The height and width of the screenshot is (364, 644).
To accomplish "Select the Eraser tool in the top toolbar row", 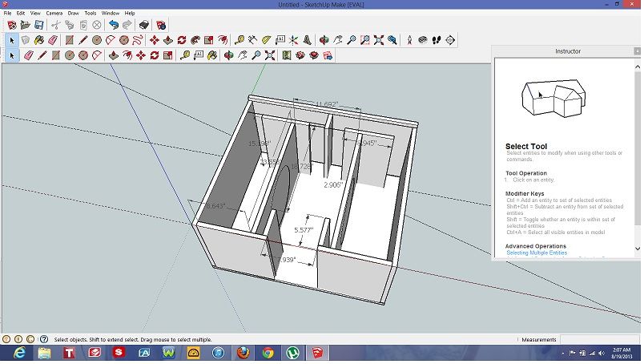I will [x=54, y=39].
